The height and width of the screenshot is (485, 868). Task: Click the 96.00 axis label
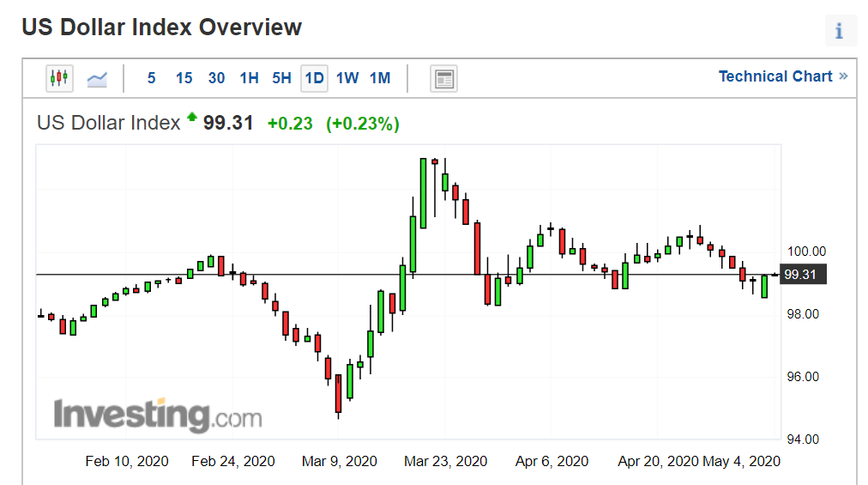pos(803,377)
